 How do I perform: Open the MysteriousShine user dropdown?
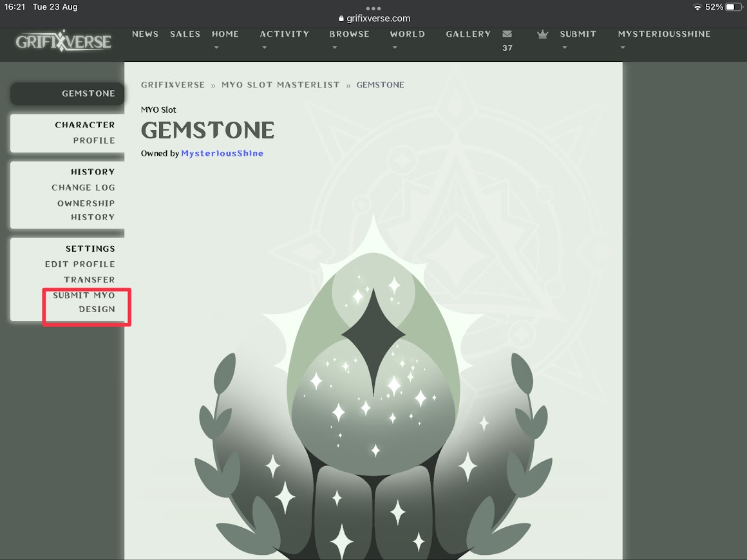pyautogui.click(x=664, y=39)
